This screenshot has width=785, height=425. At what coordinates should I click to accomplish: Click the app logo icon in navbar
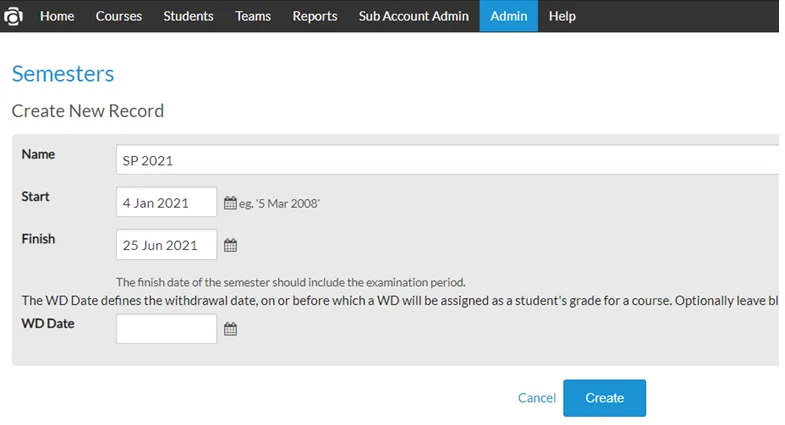point(13,16)
